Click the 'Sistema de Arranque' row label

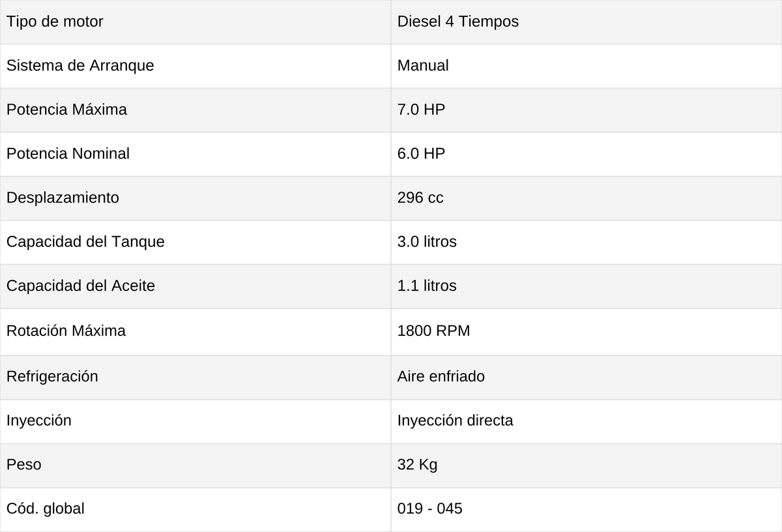tap(80, 66)
